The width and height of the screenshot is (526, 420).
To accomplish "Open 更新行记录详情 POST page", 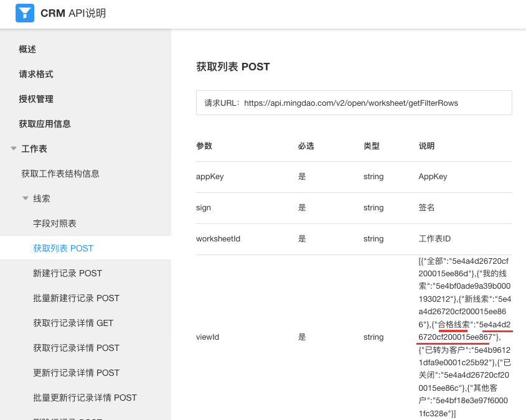I will 76,373.
